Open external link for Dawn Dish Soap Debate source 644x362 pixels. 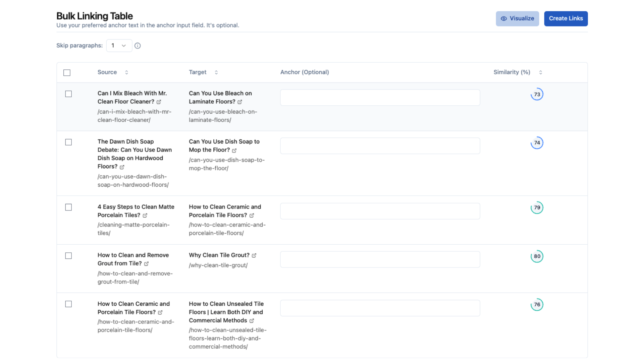(122, 167)
